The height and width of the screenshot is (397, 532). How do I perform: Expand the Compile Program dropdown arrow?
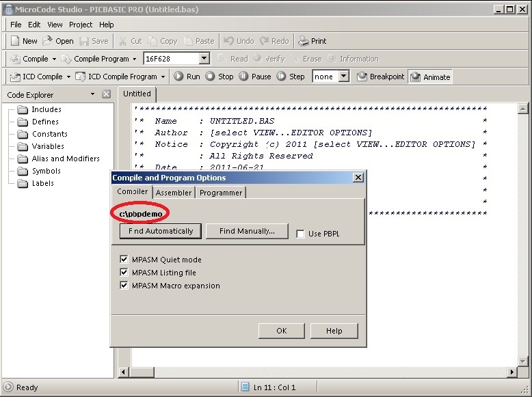135,59
